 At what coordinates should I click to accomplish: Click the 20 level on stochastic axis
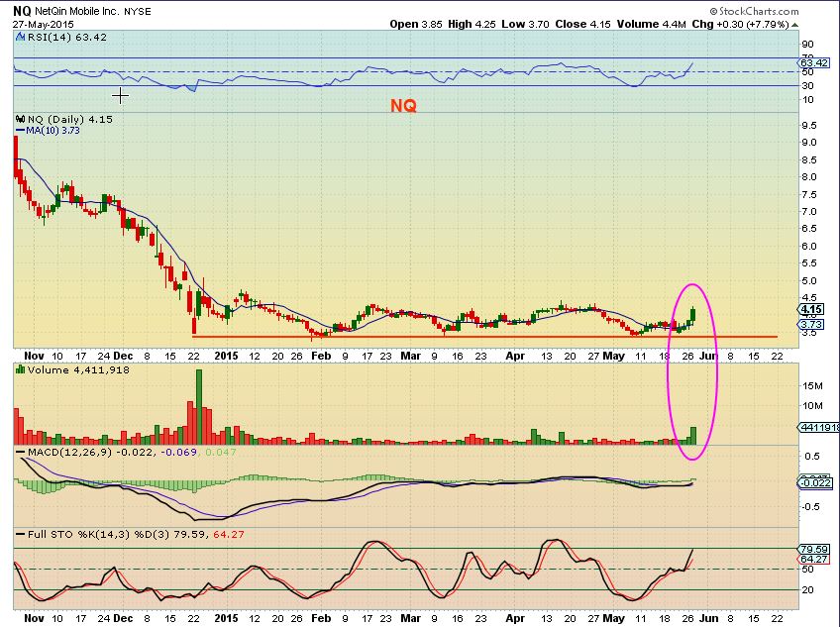tap(807, 590)
